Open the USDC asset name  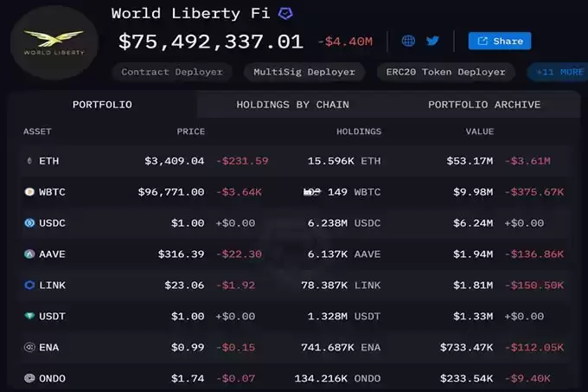[x=52, y=223]
